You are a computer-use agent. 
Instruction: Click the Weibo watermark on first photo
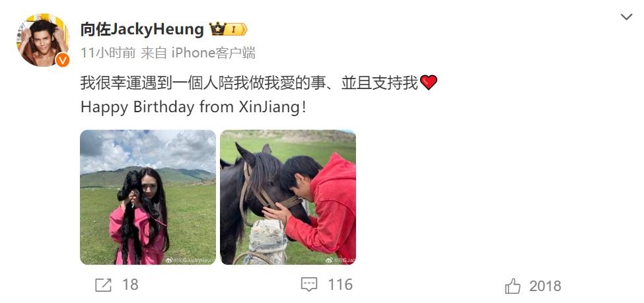[x=191, y=260]
